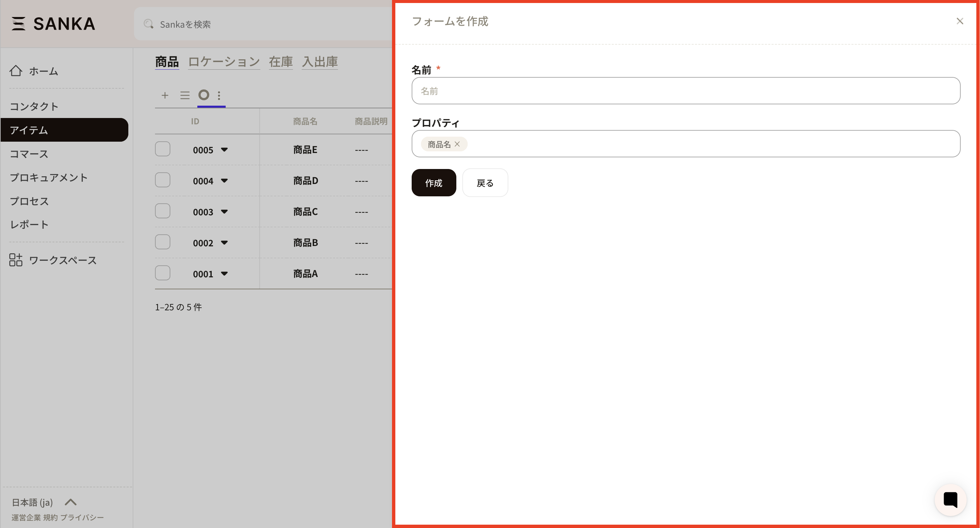
Task: Select the circle view icon
Action: [204, 95]
